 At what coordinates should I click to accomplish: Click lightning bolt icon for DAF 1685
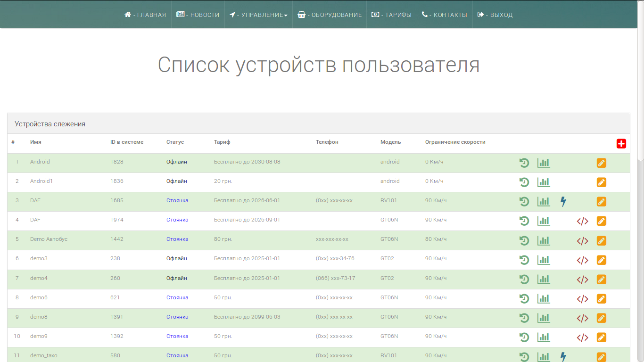[x=563, y=202]
